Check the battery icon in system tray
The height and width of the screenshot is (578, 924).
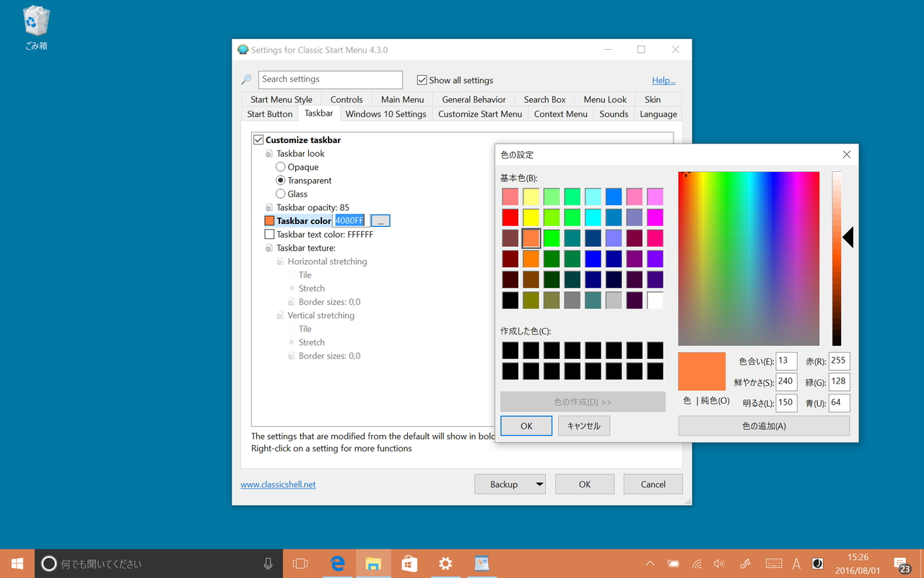click(x=674, y=564)
